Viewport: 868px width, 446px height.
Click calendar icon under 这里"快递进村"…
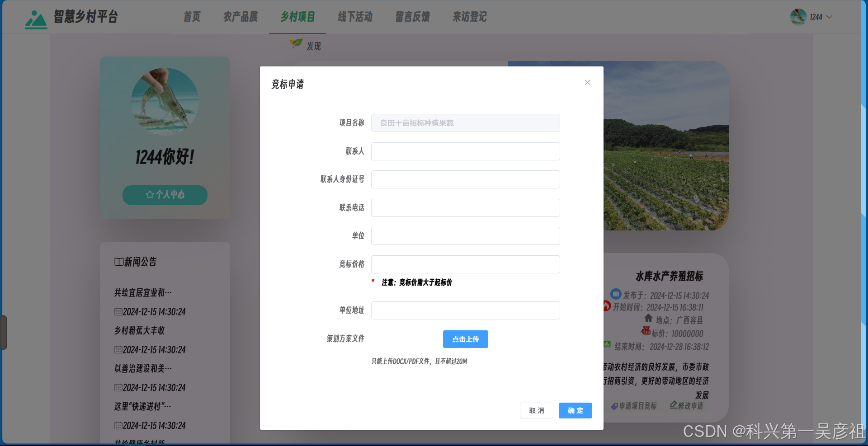coord(118,426)
